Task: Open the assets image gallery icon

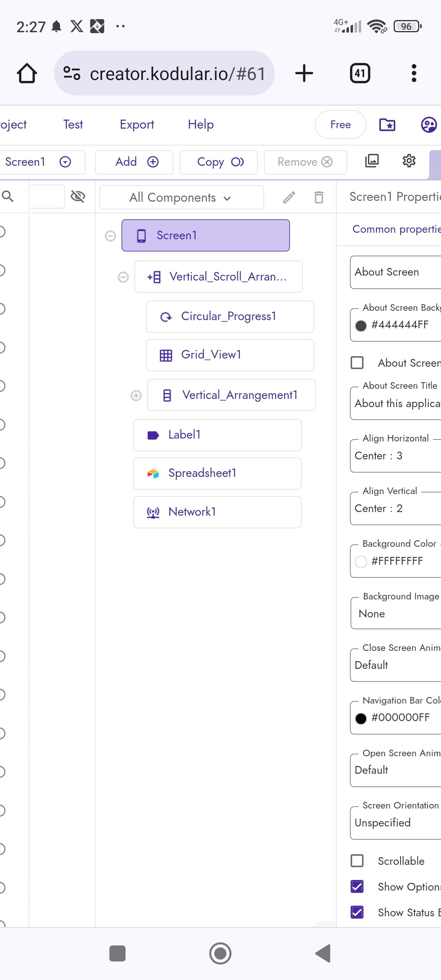Action: pyautogui.click(x=372, y=161)
